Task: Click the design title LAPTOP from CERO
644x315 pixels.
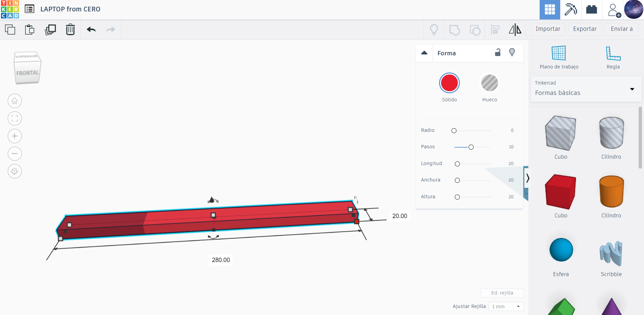Action: (70, 9)
